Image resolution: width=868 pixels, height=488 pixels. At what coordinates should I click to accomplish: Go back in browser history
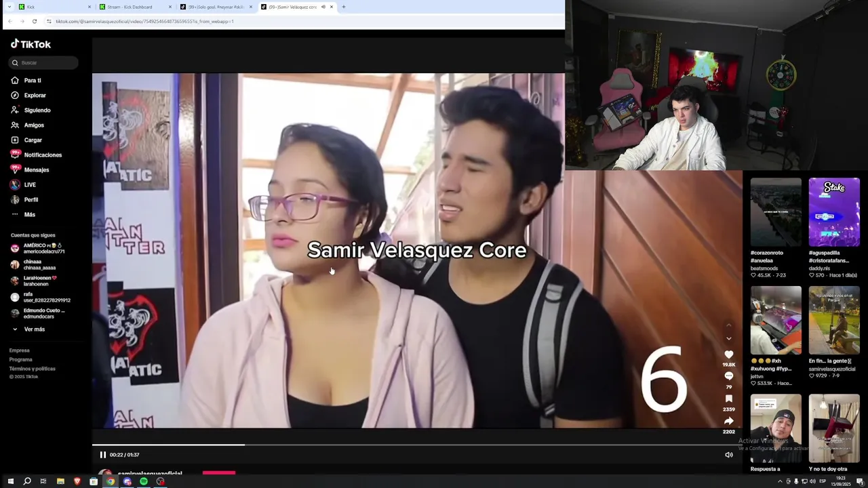[x=10, y=21]
